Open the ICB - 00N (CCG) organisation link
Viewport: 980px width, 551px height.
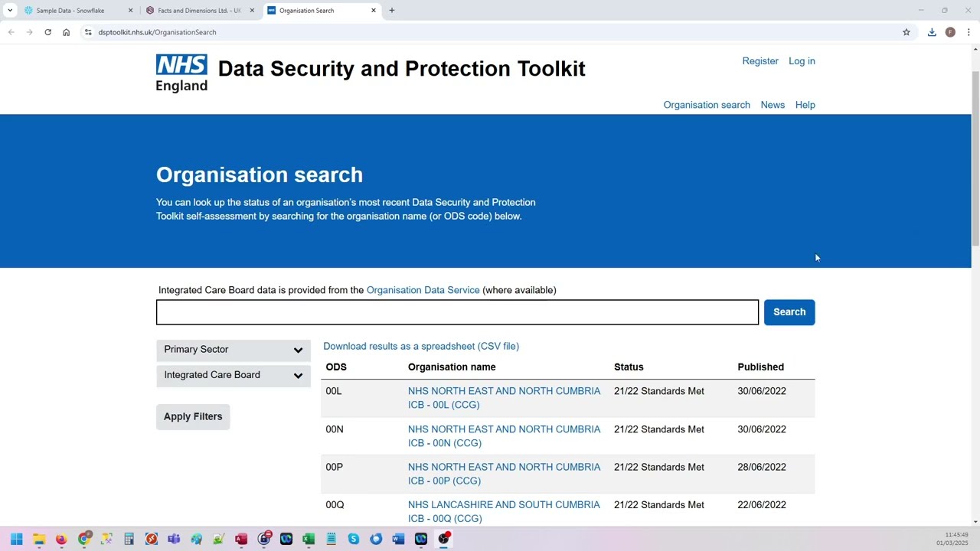tap(504, 436)
